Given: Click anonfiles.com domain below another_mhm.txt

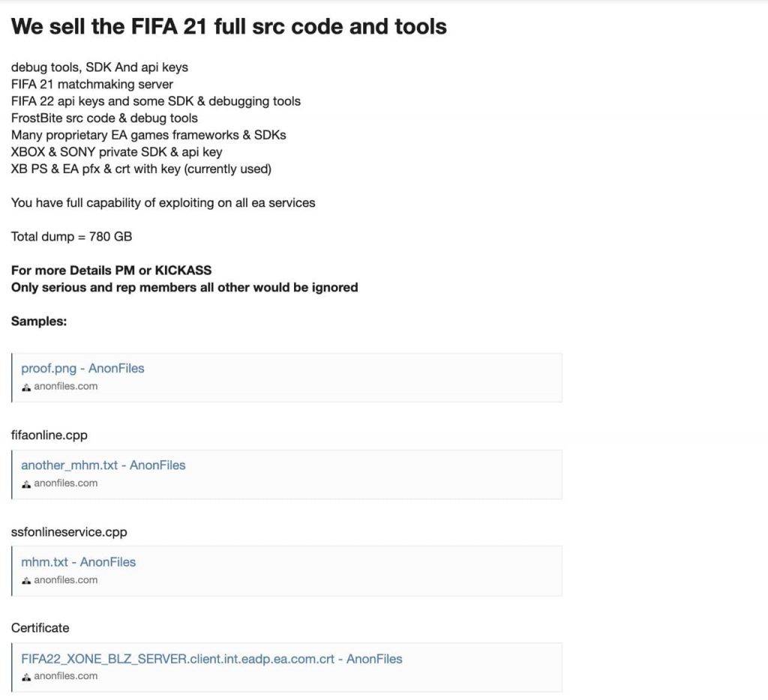Looking at the screenshot, I should pos(66,483).
